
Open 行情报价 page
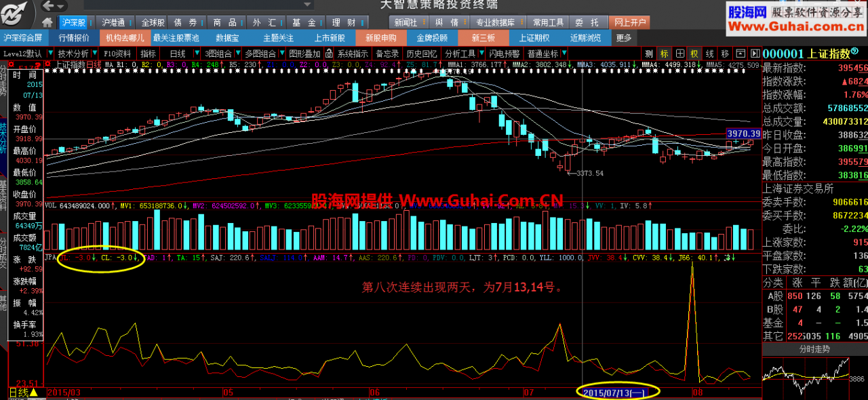(74, 38)
